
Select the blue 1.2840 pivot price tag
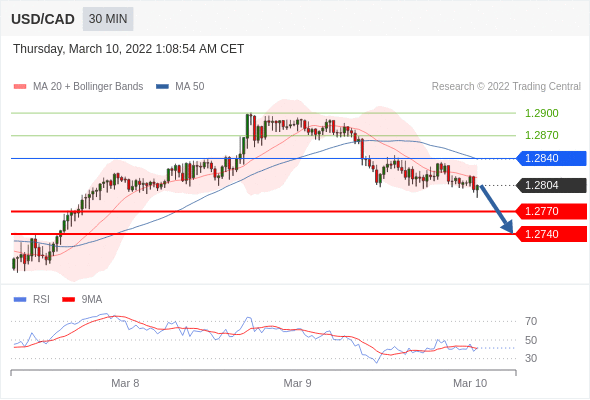coord(551,158)
